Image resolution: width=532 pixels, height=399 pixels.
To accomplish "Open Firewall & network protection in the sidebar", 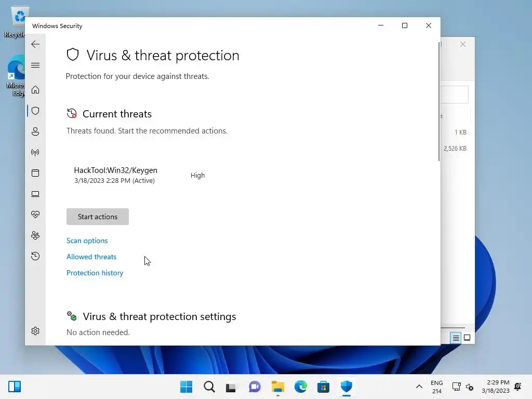I will point(35,152).
